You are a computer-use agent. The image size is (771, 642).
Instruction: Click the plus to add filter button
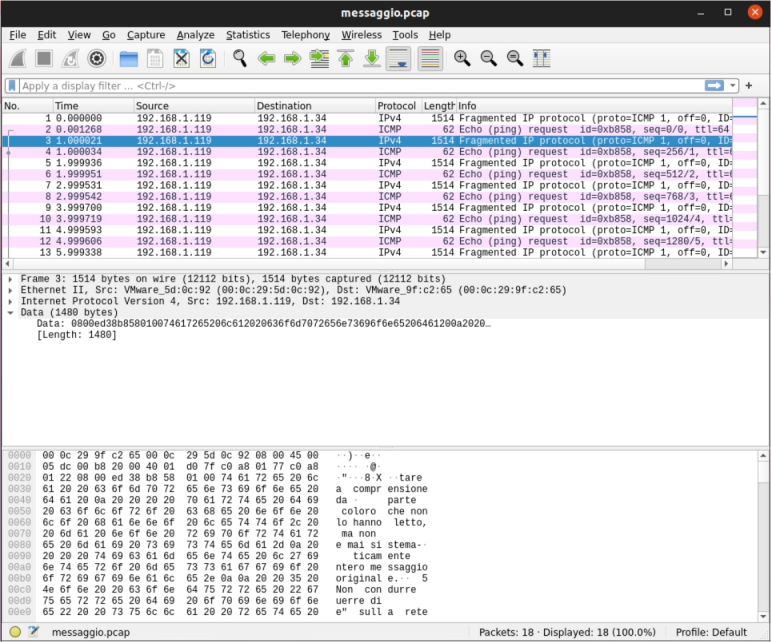[749, 86]
